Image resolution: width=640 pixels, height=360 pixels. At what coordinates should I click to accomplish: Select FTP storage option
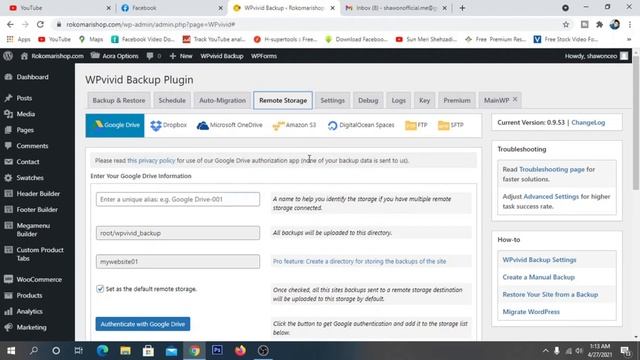coord(416,125)
